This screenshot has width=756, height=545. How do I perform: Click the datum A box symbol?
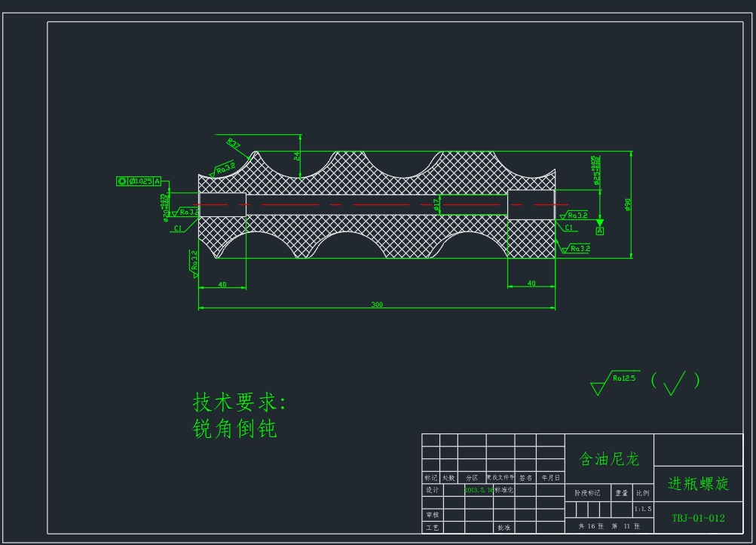[x=600, y=231]
